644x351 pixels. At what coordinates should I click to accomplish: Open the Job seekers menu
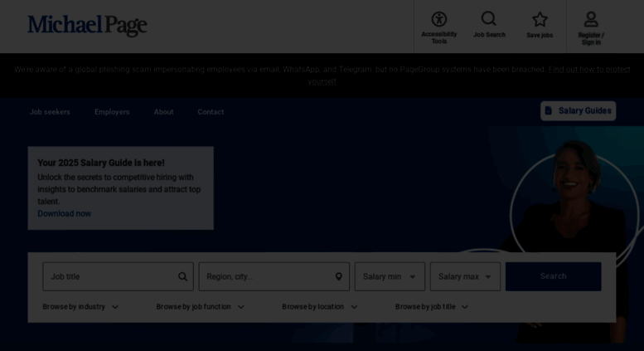tap(50, 112)
